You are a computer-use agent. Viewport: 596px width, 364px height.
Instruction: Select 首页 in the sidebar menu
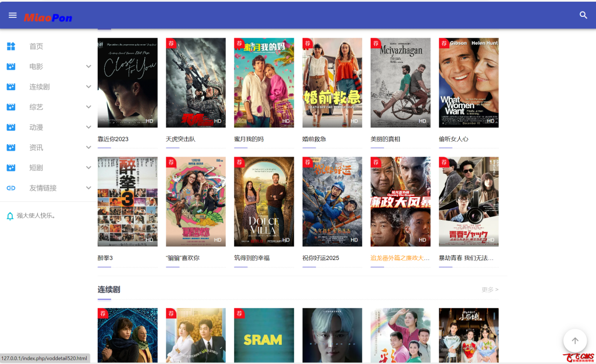click(x=36, y=47)
